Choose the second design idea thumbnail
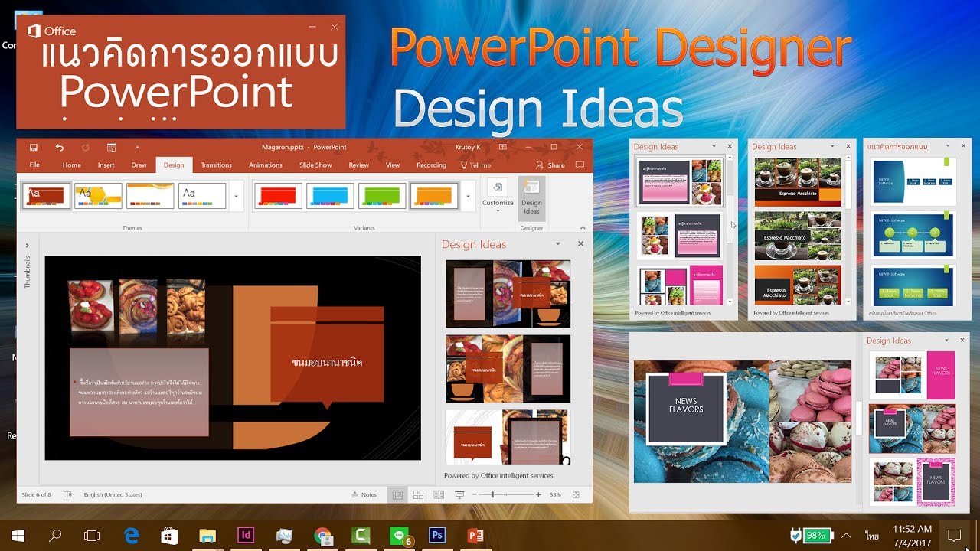The width and height of the screenshot is (980, 551). click(508, 369)
